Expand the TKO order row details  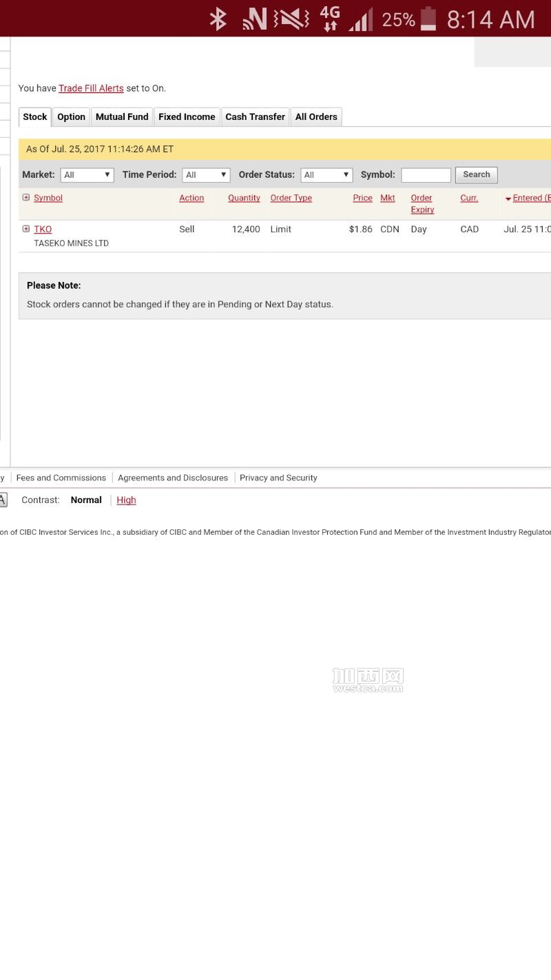click(26, 229)
